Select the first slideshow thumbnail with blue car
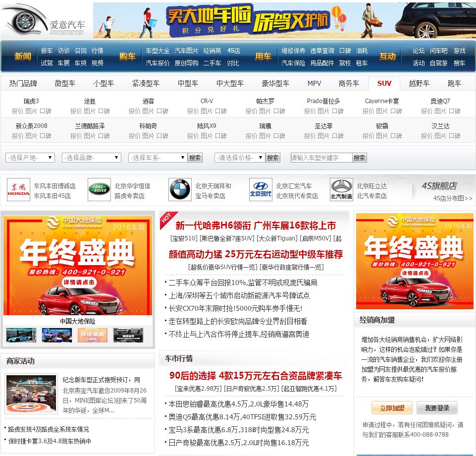Screen dimensions: 476x456 (x=21, y=335)
